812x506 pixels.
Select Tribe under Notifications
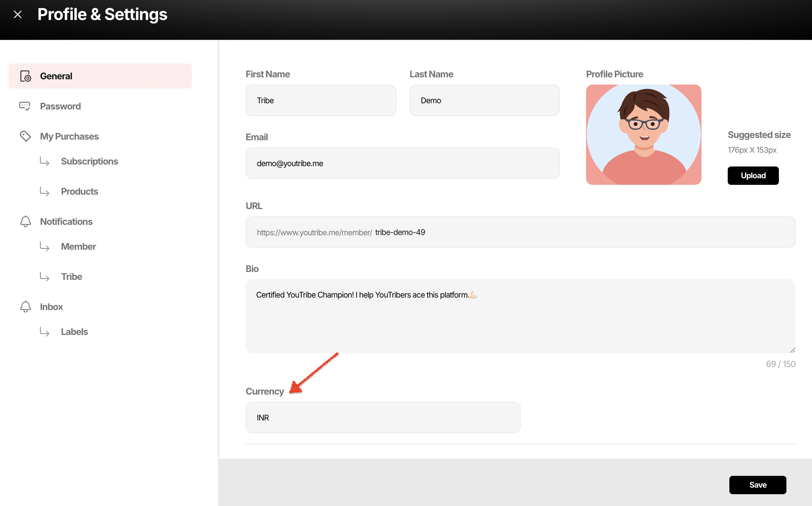pyautogui.click(x=71, y=277)
